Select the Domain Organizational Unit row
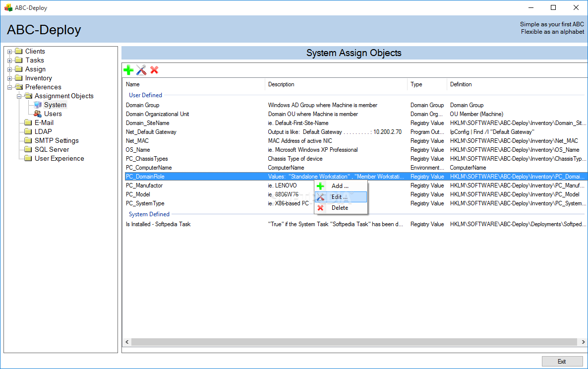This screenshot has height=369, width=588. point(355,114)
